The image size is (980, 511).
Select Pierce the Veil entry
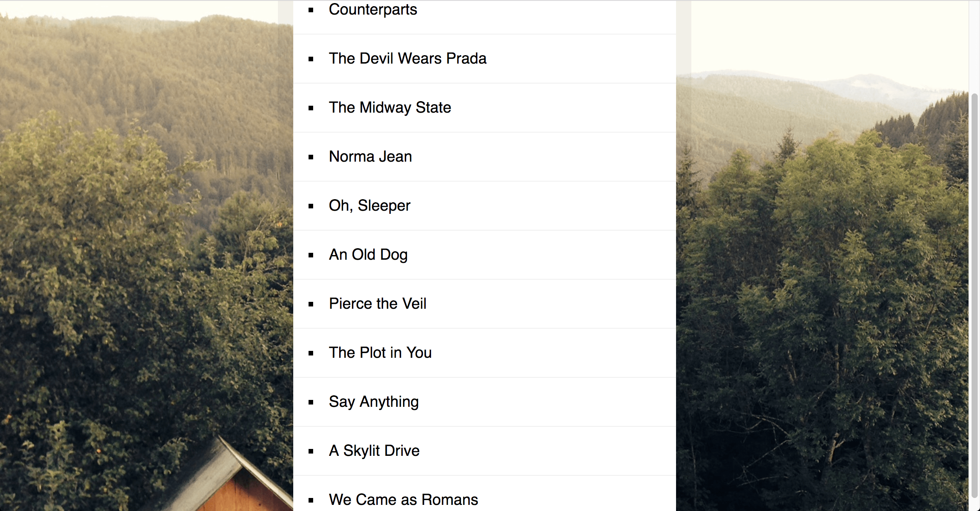[377, 304]
